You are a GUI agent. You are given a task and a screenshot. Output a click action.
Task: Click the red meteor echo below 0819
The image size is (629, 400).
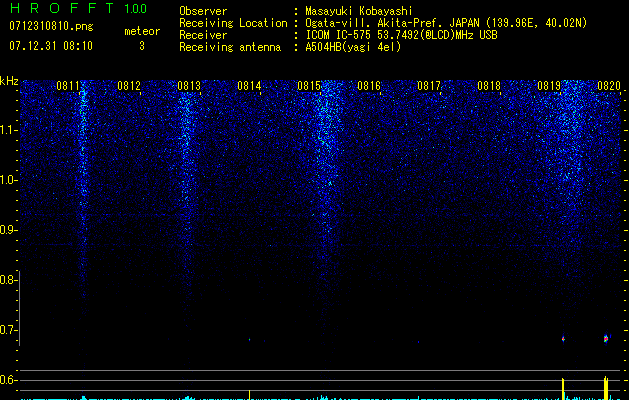pyautogui.click(x=563, y=339)
